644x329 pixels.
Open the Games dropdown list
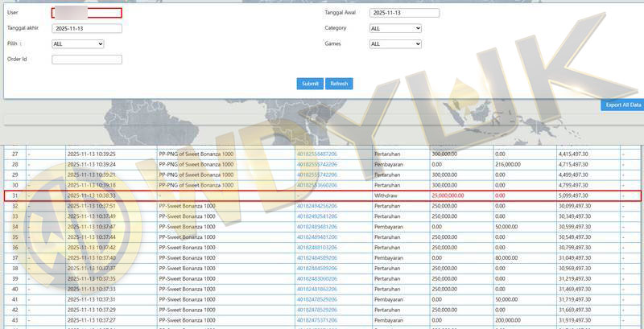(x=395, y=44)
